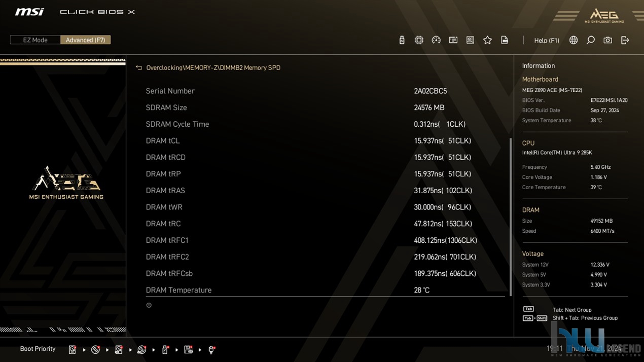Viewport: 644px width, 362px height.
Task: Open Help (F1)
Action: [x=547, y=41]
